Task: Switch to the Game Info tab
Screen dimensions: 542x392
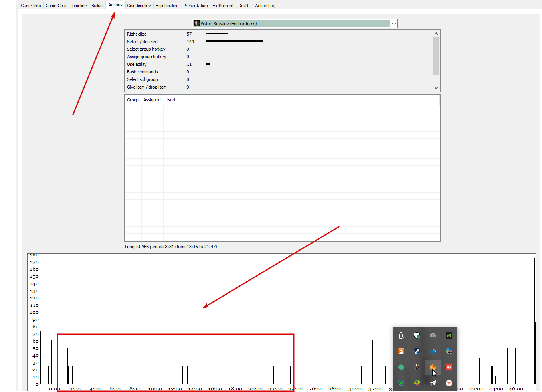Action: coord(31,6)
